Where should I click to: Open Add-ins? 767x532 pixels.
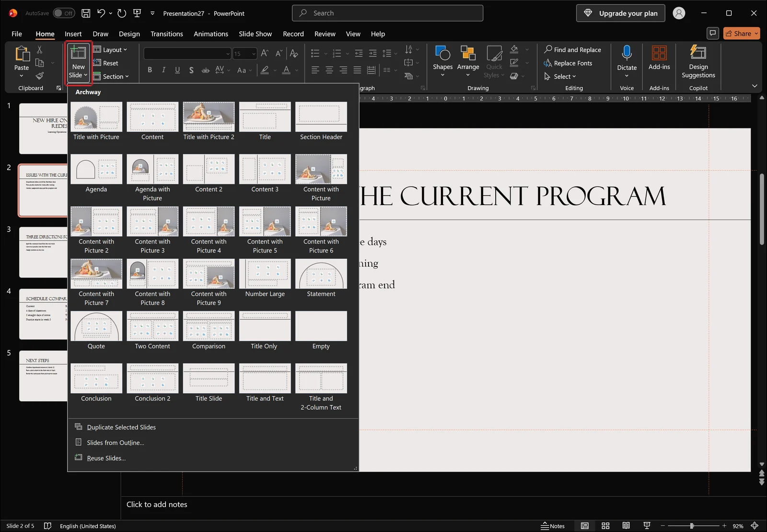[x=659, y=58]
